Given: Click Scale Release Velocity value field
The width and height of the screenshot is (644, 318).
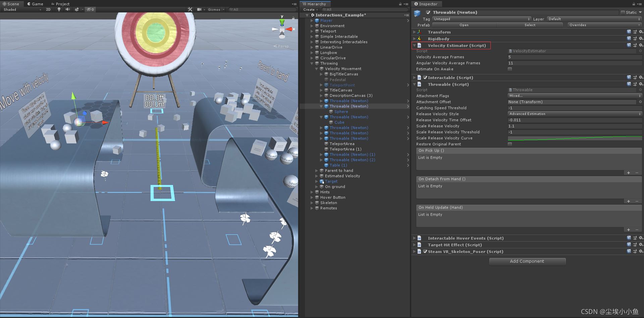Looking at the screenshot, I should [x=575, y=126].
